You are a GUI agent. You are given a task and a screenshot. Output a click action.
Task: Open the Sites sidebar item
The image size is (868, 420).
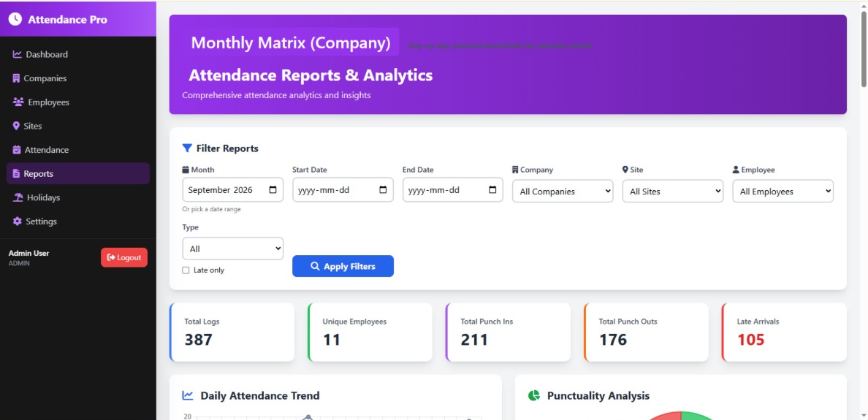(x=78, y=126)
